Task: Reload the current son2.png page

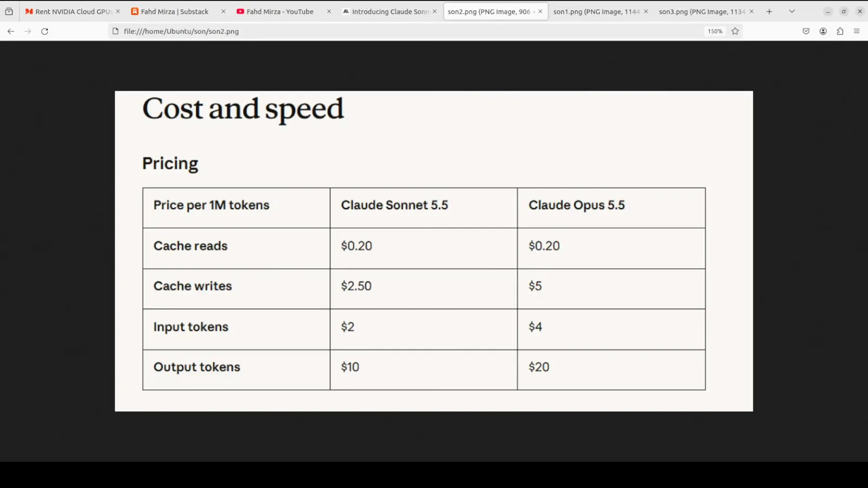Action: click(45, 31)
